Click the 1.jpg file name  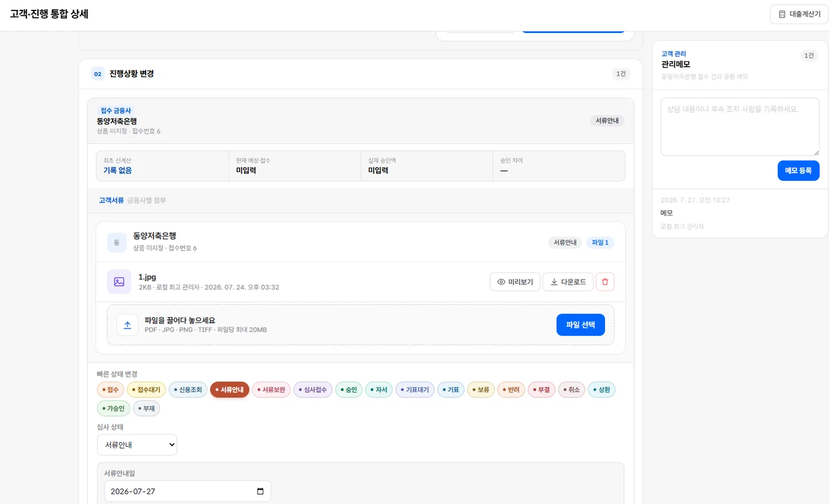[147, 277]
